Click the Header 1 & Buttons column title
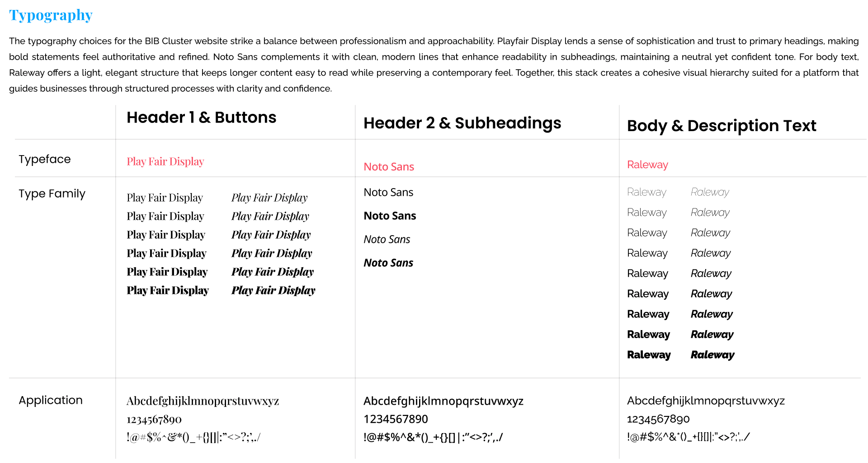Viewport: 868px width, 463px height. 201,118
